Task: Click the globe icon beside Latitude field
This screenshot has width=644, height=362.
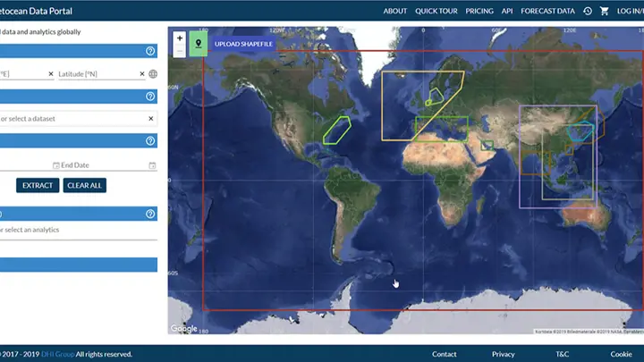Action: (x=153, y=74)
